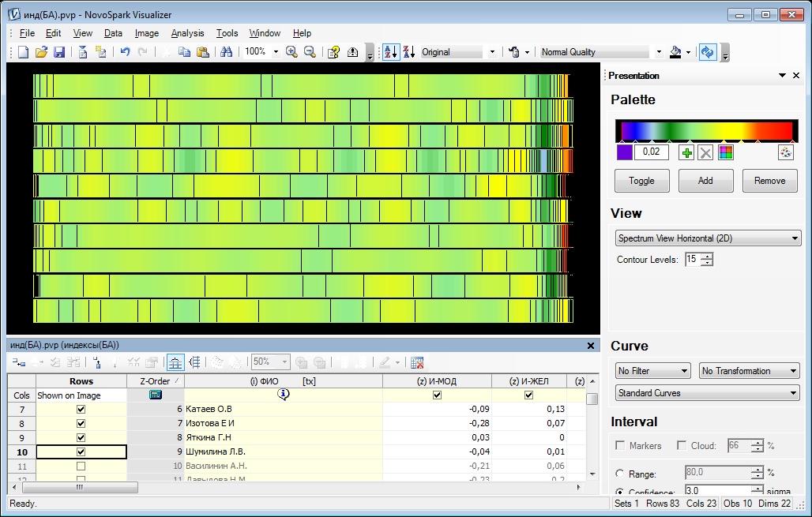Uncheck the Shown on Image box for row 10
The height and width of the screenshot is (517, 812).
tap(81, 451)
